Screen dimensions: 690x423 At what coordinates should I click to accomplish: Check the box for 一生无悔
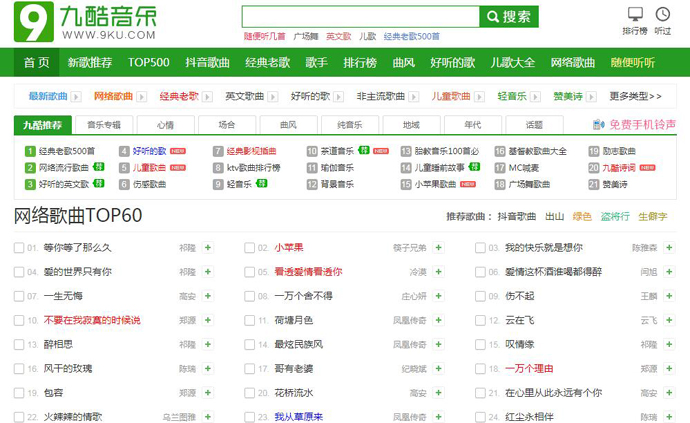(19, 296)
